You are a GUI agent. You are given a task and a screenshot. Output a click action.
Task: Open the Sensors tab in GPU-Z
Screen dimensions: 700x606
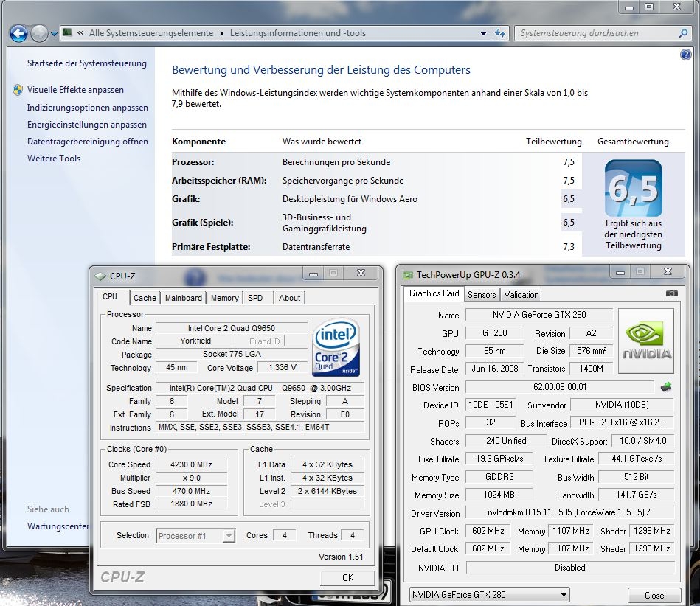coord(482,294)
